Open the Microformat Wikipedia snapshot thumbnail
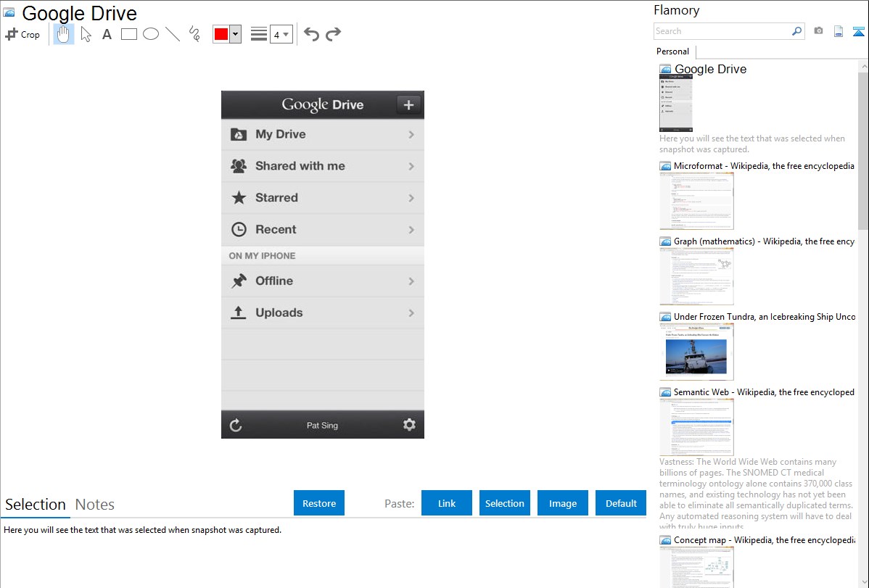The height and width of the screenshot is (588, 869). coord(696,201)
